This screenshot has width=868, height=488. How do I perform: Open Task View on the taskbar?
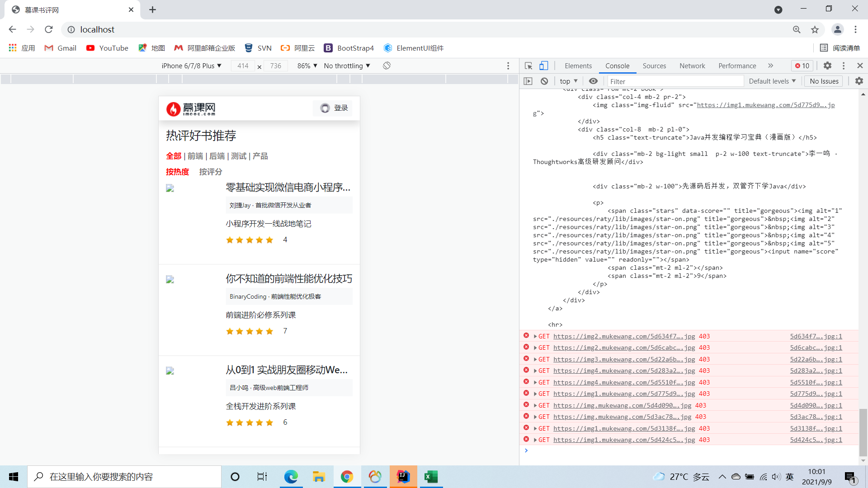tap(262, 477)
